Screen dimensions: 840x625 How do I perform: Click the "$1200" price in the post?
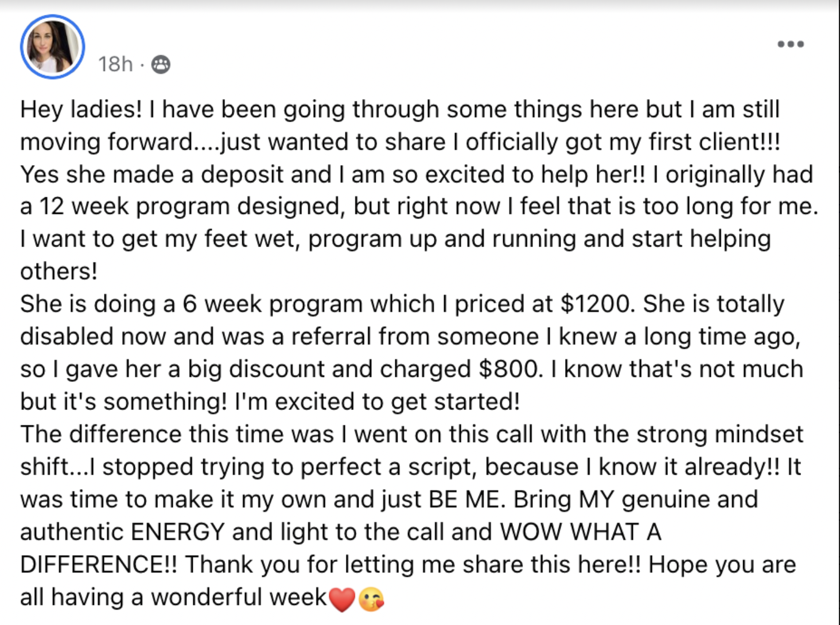pos(597,304)
